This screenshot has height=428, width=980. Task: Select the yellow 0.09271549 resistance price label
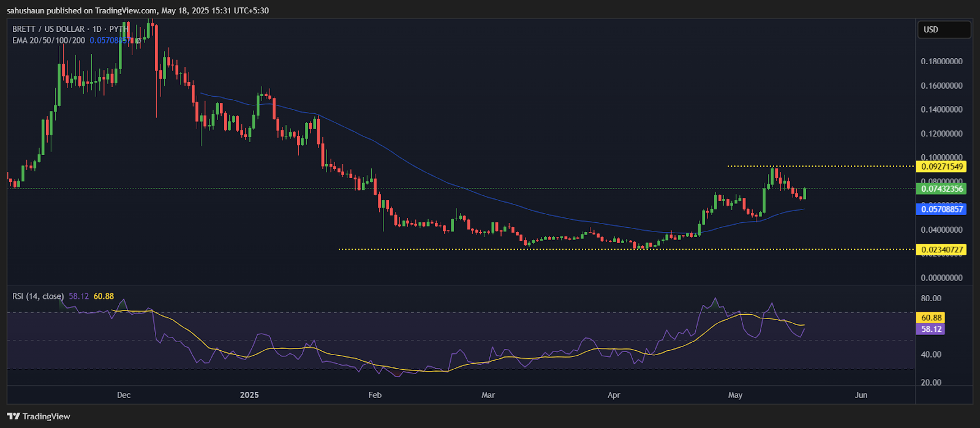point(942,167)
